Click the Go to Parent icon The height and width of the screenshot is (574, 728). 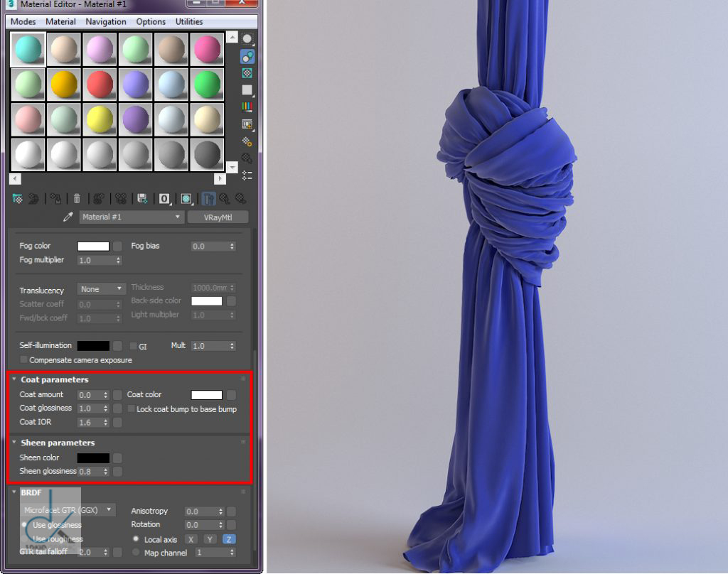click(x=225, y=199)
